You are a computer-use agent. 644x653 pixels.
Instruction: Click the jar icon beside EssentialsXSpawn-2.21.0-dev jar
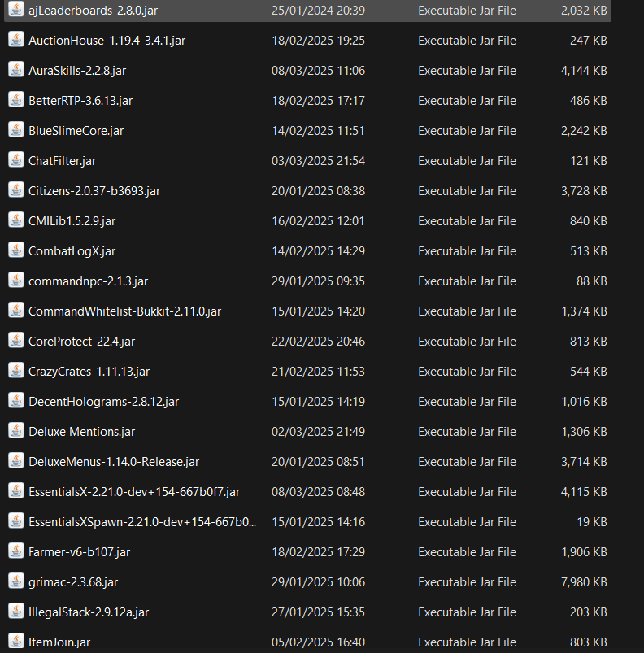tap(16, 521)
